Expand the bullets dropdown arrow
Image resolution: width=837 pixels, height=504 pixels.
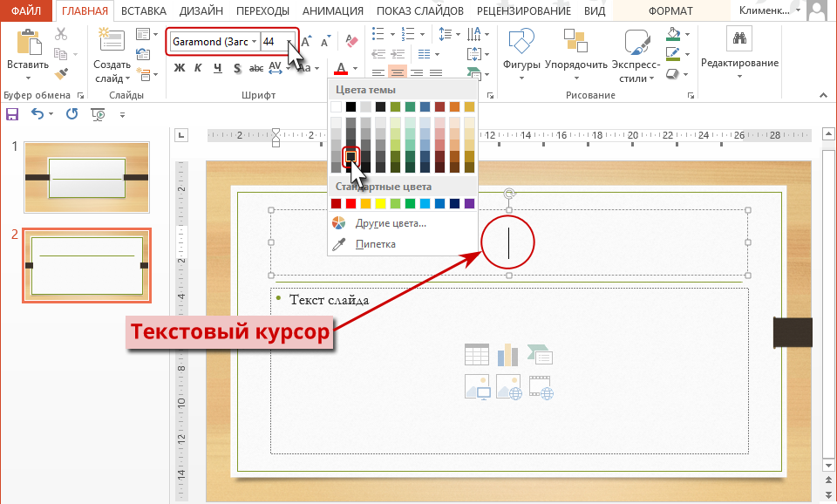392,35
